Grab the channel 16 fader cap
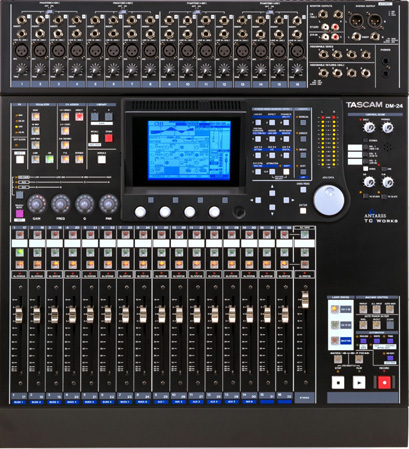Screen dimensions: 409x449 coord(285,315)
